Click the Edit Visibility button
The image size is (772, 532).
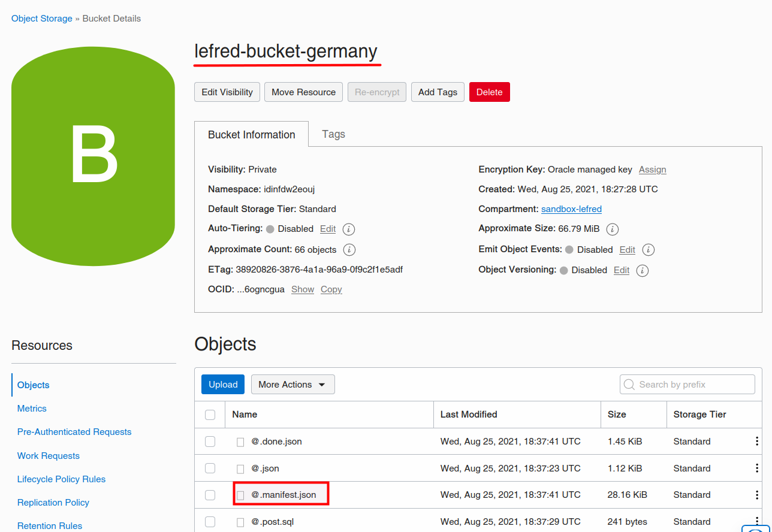click(227, 92)
